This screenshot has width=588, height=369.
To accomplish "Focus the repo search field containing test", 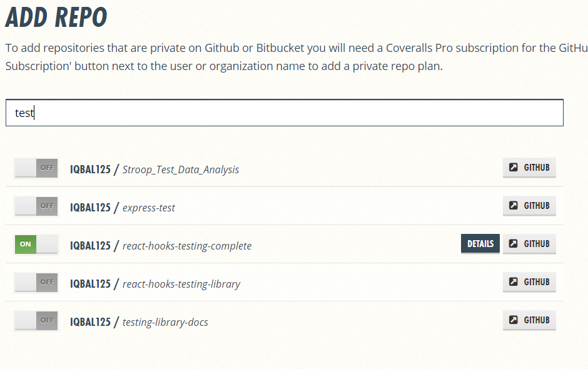I will pyautogui.click(x=284, y=113).
